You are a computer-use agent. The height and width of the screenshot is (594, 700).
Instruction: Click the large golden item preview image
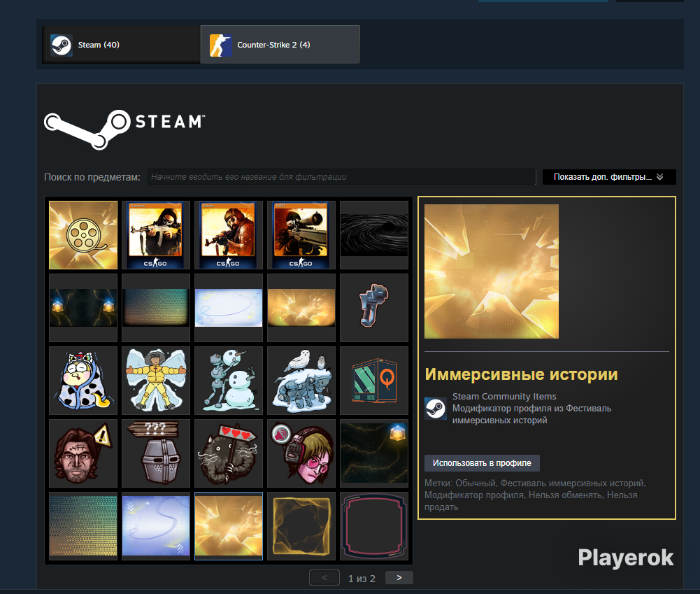coord(492,271)
